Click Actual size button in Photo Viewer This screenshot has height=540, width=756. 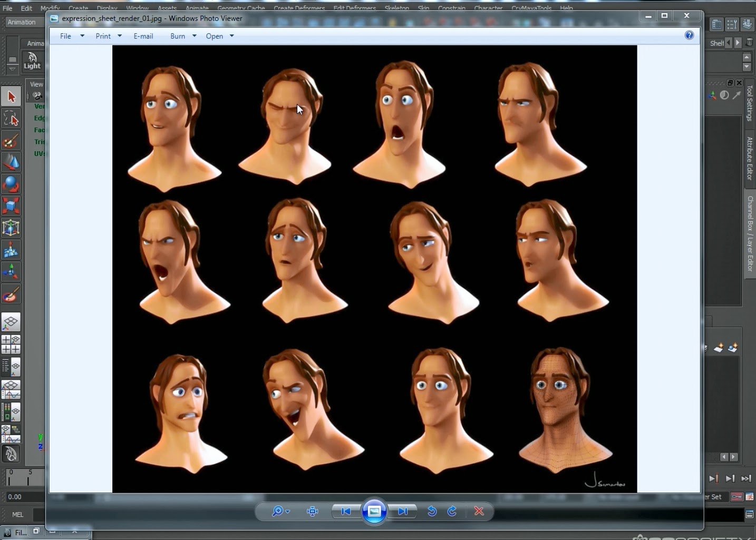click(312, 511)
